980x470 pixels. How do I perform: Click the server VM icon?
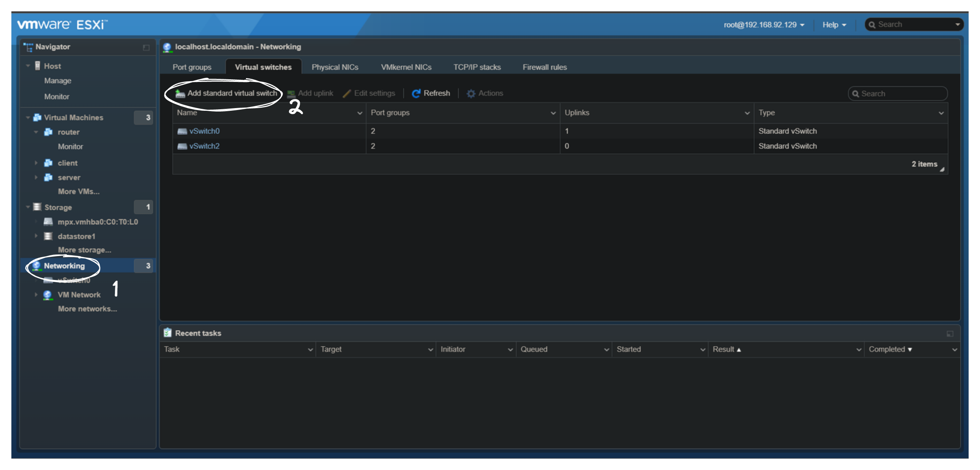pyautogui.click(x=48, y=178)
